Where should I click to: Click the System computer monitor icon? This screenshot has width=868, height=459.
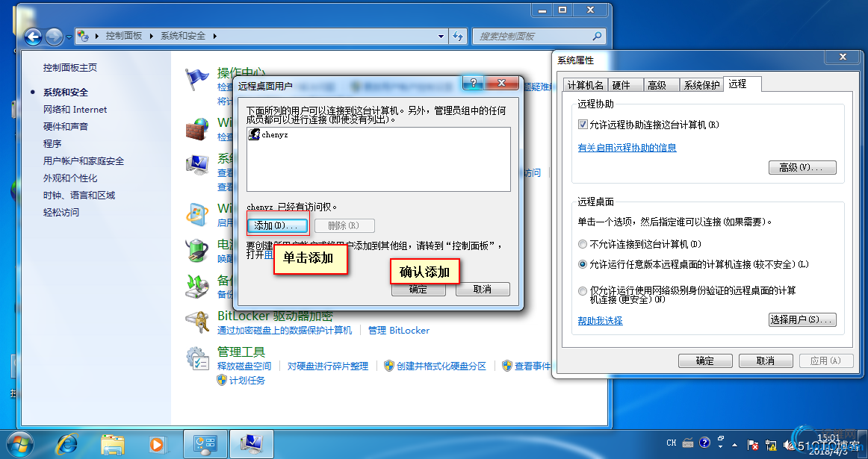click(x=196, y=165)
